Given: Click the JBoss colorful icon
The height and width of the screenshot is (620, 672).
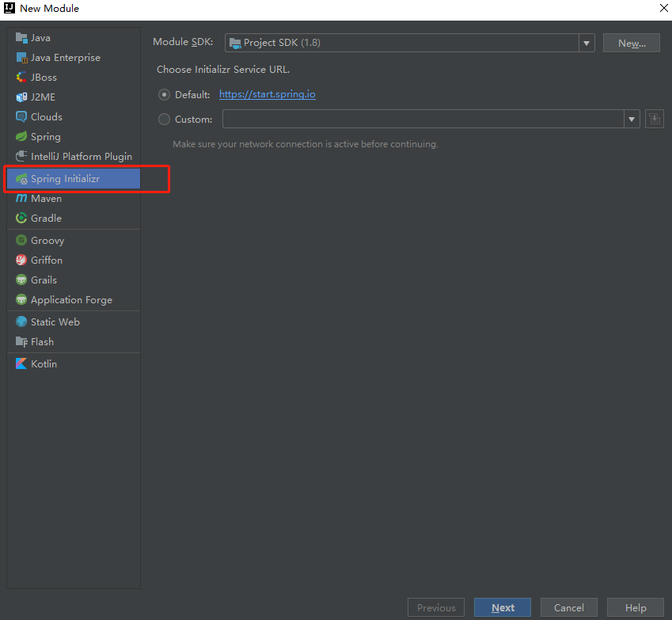Looking at the screenshot, I should click(21, 77).
